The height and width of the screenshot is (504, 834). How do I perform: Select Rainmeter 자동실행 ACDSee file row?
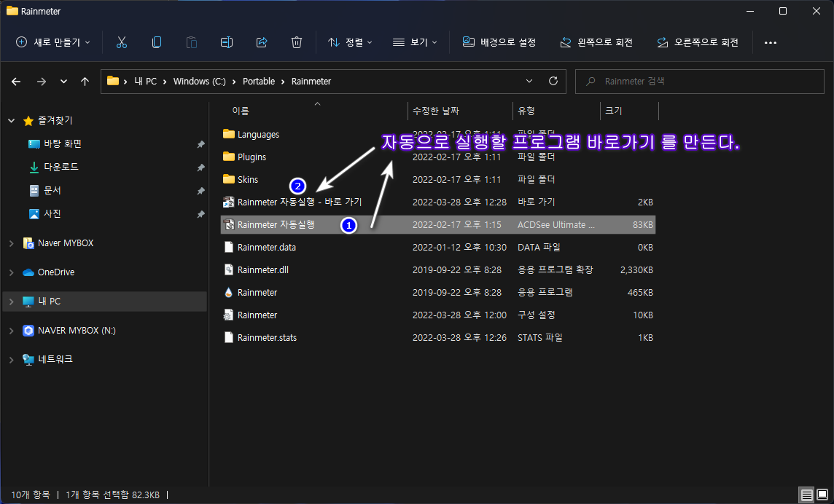437,224
